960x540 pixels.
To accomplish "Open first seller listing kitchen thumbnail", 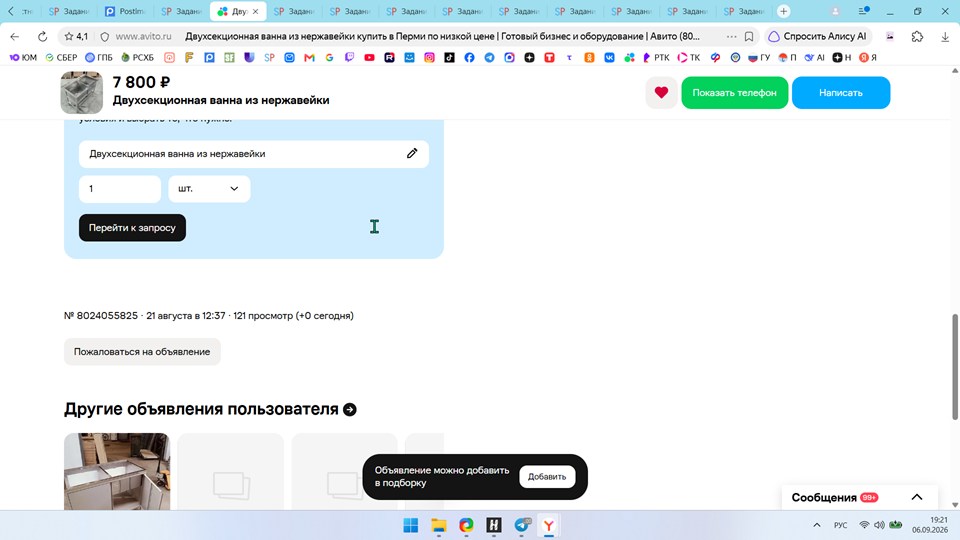I will 117,471.
